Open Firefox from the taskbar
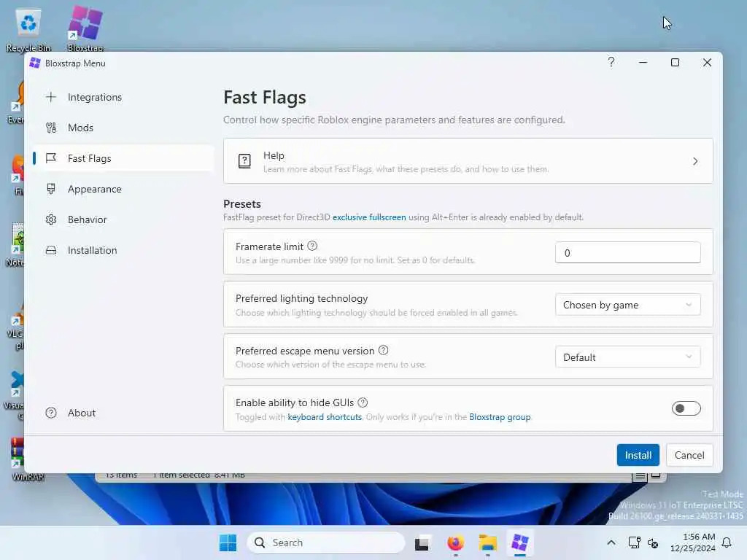This screenshot has width=747, height=560. click(455, 542)
